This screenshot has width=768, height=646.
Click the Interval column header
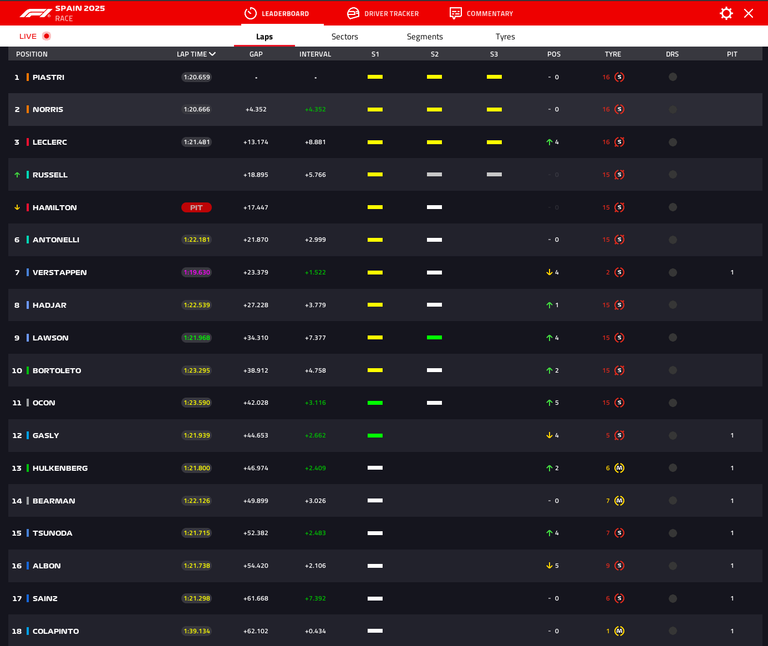(315, 54)
